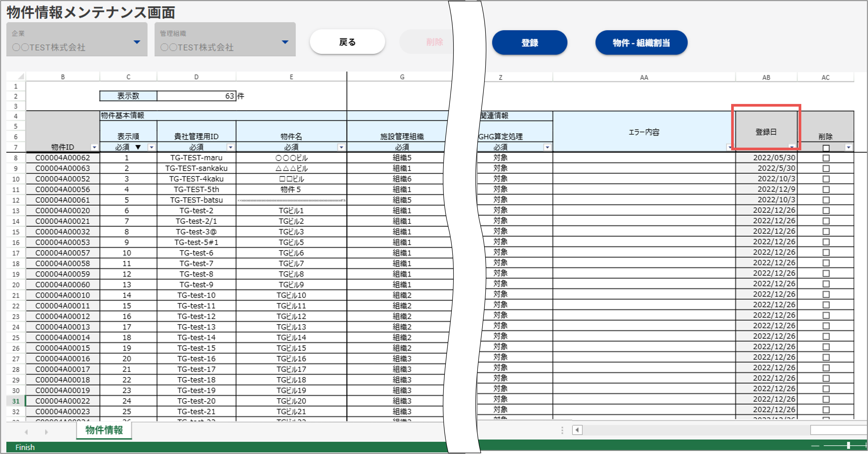
Task: Click the scrollbar split handle dots
Action: pyautogui.click(x=562, y=430)
